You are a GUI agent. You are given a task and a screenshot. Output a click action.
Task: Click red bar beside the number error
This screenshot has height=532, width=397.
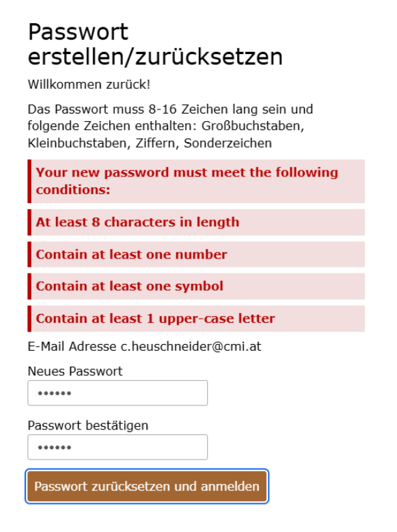29,254
